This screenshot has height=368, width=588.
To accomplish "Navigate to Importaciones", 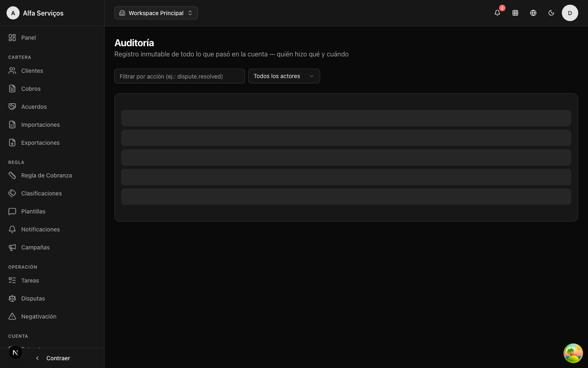I will pyautogui.click(x=52, y=125).
